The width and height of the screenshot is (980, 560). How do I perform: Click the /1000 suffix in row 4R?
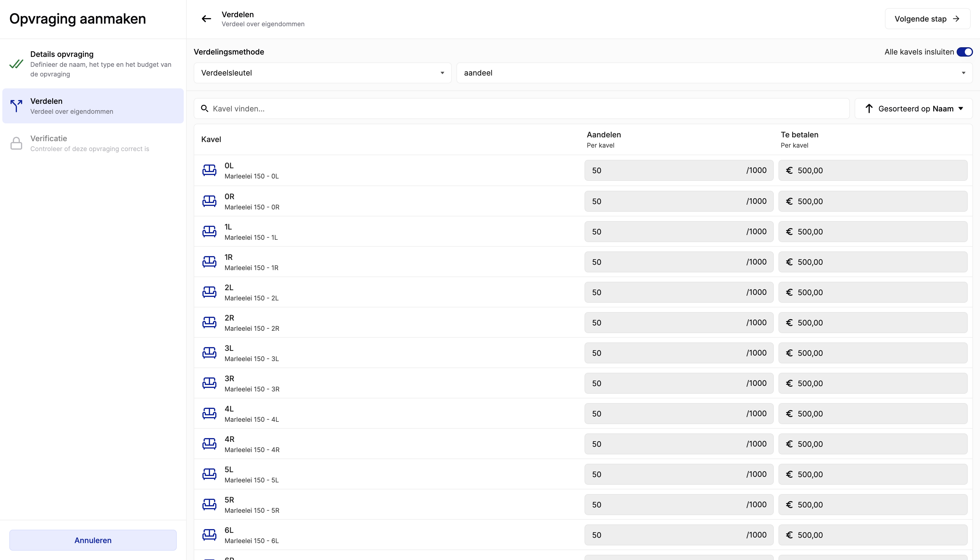(x=757, y=444)
